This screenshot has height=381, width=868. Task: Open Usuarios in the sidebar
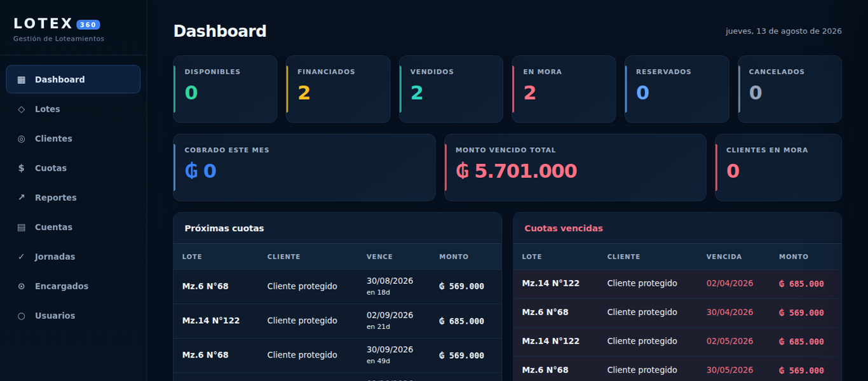click(x=73, y=316)
